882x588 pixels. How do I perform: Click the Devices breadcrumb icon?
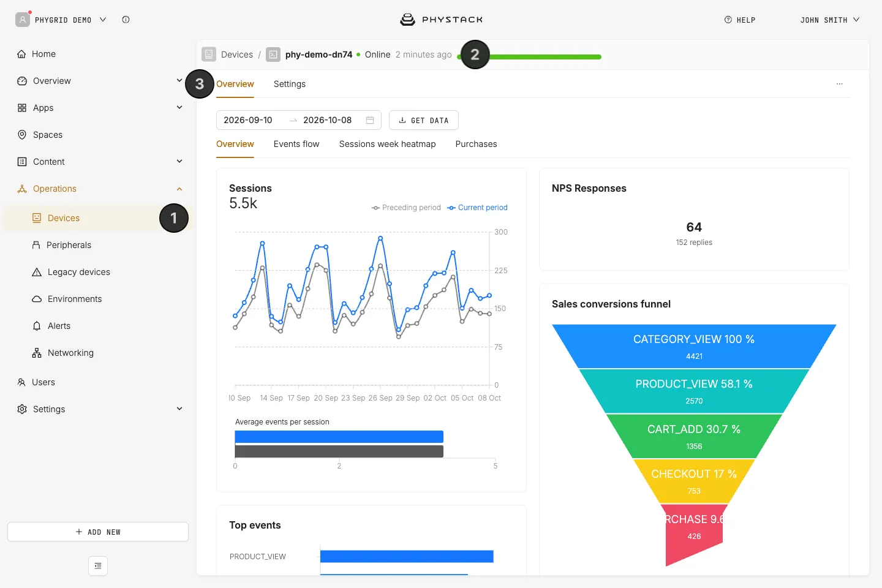click(x=209, y=55)
